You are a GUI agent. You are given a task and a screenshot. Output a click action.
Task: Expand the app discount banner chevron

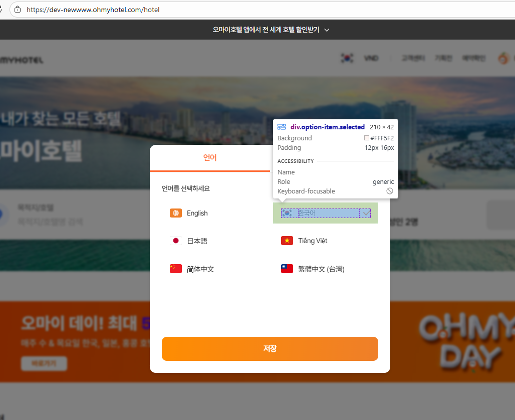pyautogui.click(x=327, y=30)
